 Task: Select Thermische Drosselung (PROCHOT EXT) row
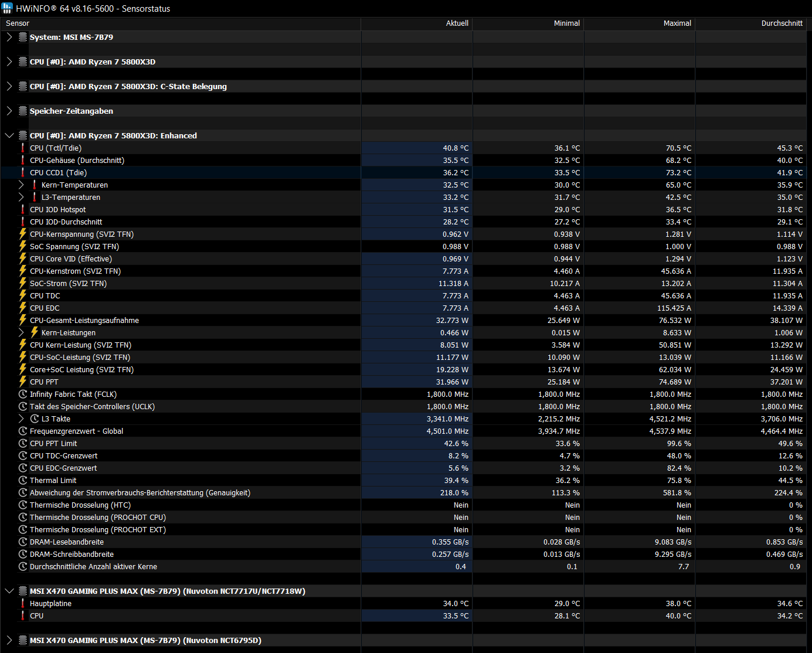(x=403, y=529)
